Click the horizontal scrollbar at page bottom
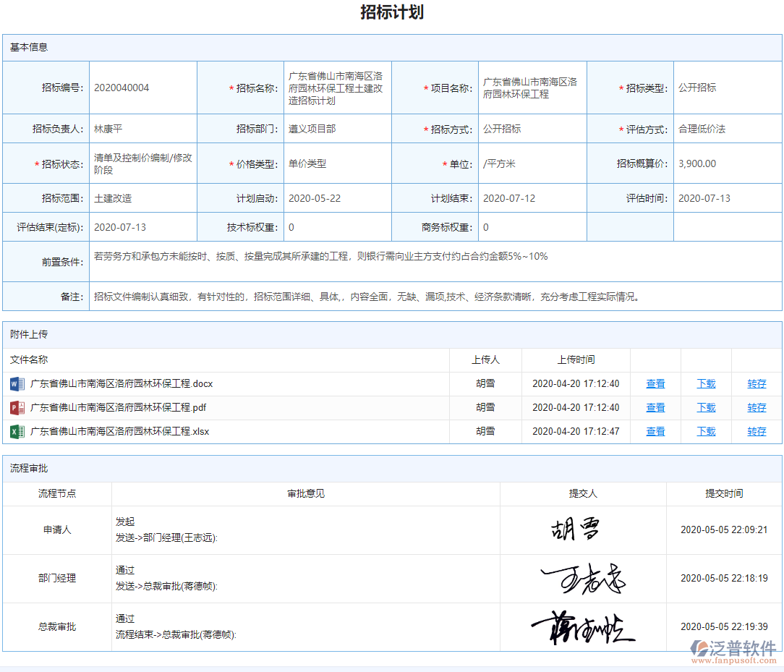The image size is (784, 672). click(391, 667)
